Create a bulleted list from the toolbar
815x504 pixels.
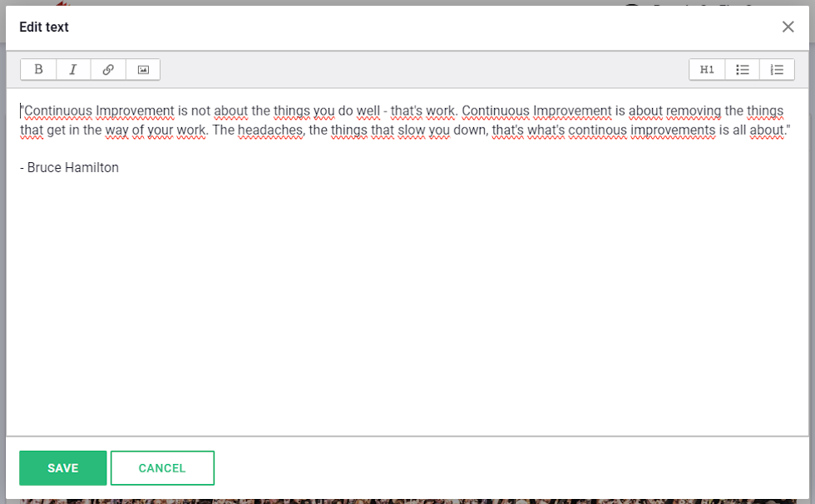point(742,70)
